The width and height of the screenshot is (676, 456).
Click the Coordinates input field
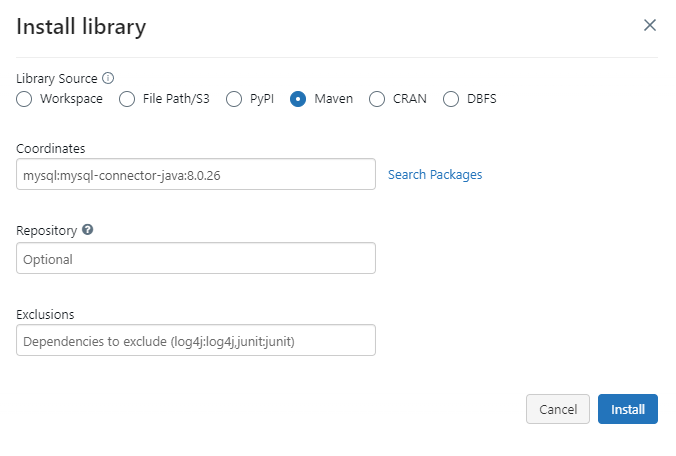pos(196,175)
